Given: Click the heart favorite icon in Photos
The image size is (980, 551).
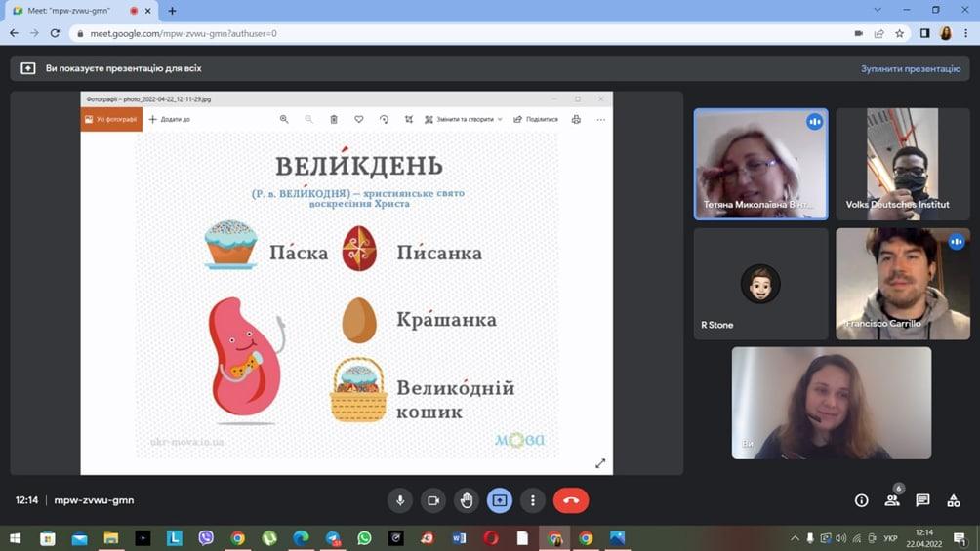Looking at the screenshot, I should (358, 119).
